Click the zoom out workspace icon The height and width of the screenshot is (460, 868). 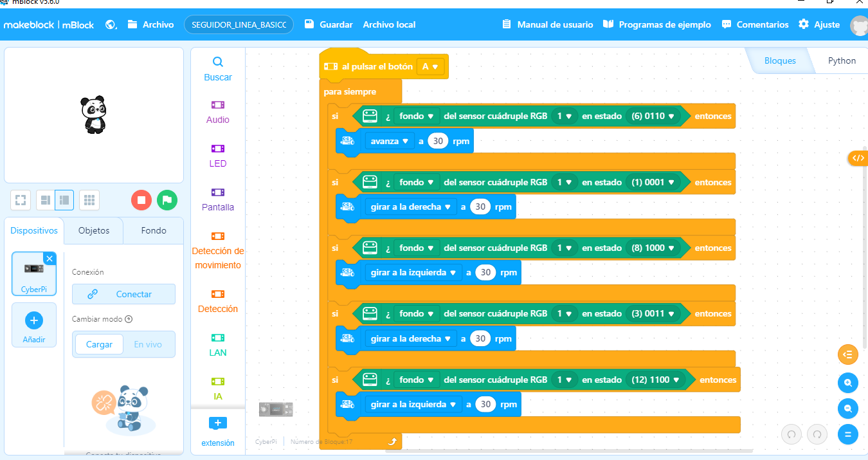(848, 409)
